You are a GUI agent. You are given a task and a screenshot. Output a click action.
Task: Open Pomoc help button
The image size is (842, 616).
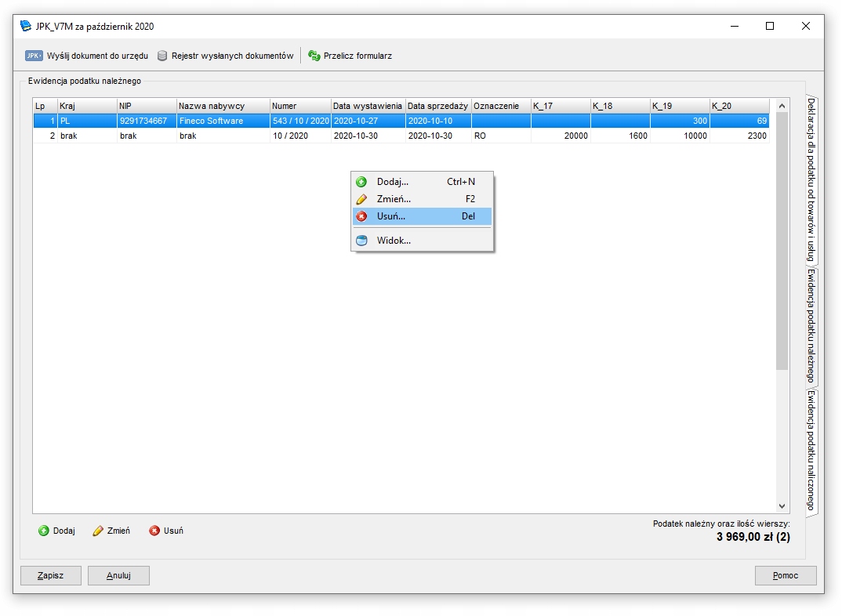click(x=785, y=575)
